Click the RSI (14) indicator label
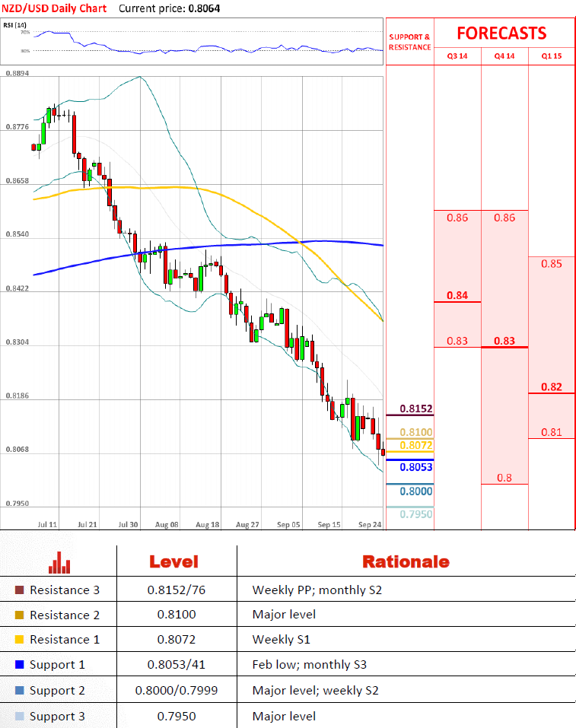The width and height of the screenshot is (576, 728). 15,25
